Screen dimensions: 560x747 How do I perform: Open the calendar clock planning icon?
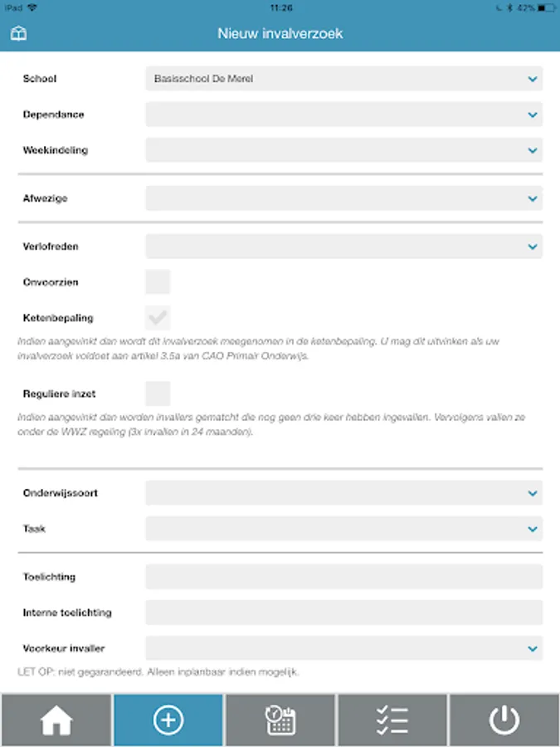tap(280, 720)
